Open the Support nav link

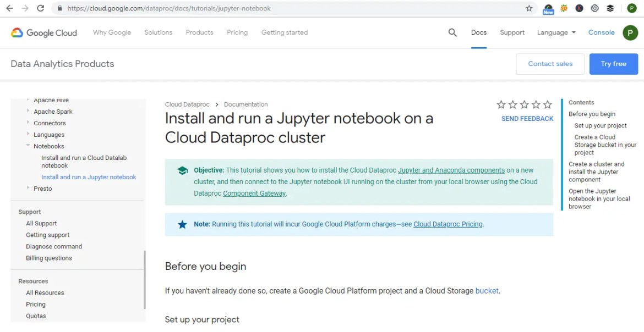(x=512, y=32)
